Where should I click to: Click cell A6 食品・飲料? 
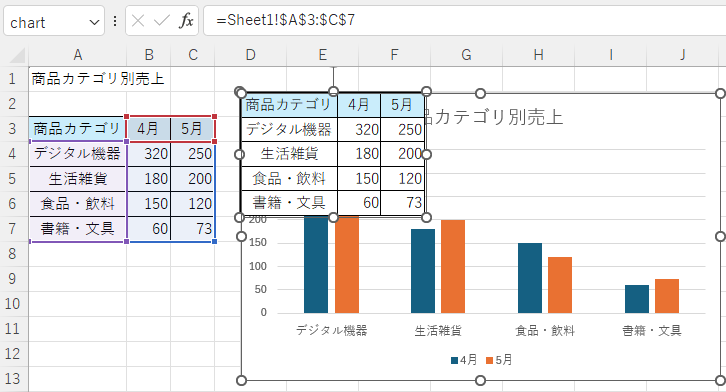77,204
